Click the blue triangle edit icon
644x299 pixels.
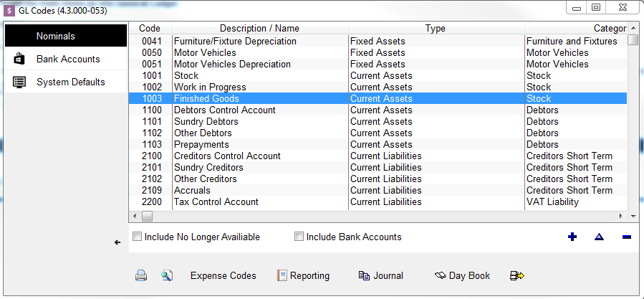[600, 237]
